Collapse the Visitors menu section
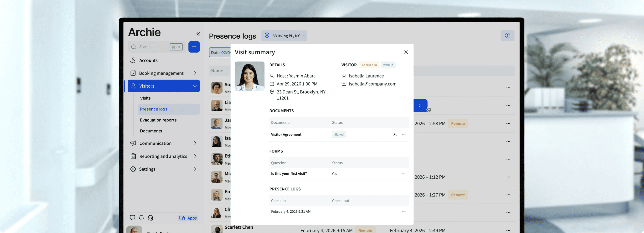The height and width of the screenshot is (233, 644). 195,86
